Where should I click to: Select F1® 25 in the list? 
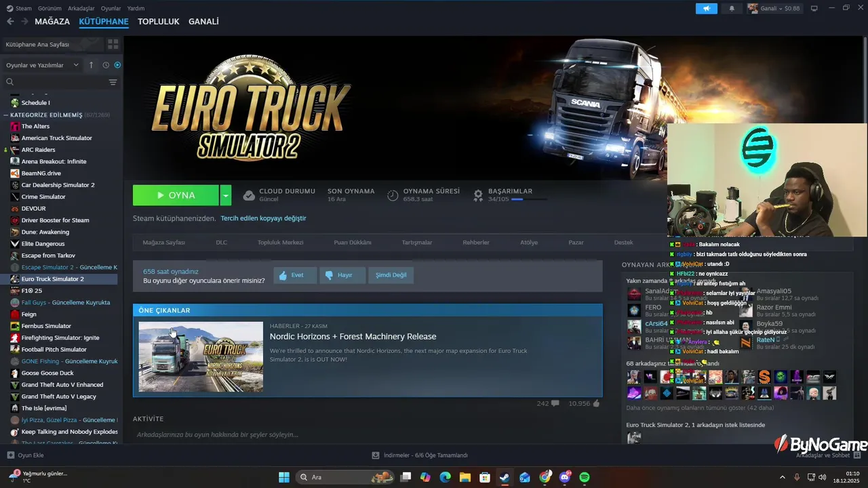pos(31,291)
